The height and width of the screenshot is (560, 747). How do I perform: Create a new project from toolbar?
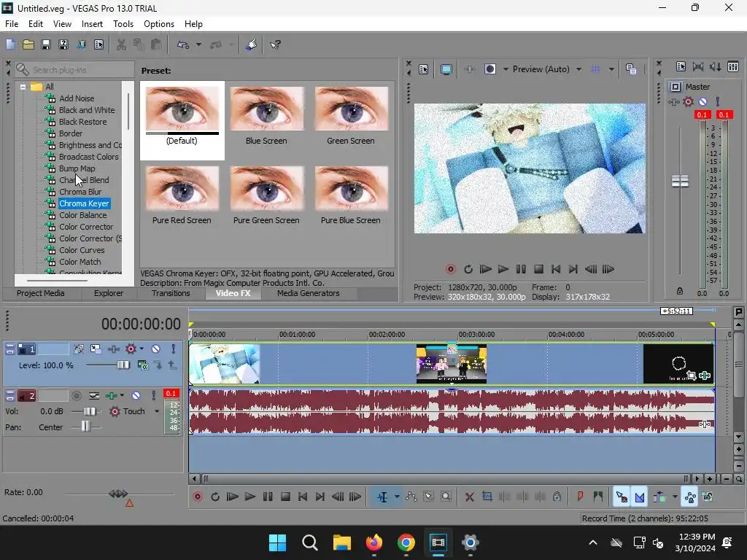[10, 44]
